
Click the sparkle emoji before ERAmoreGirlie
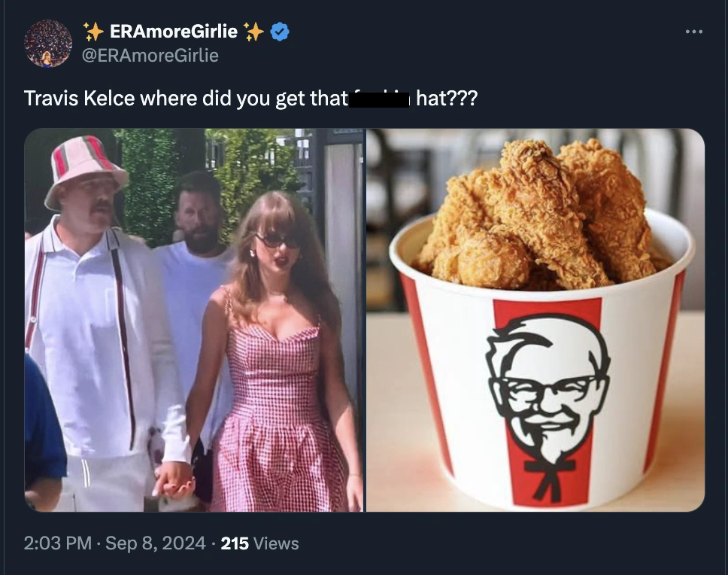point(93,32)
